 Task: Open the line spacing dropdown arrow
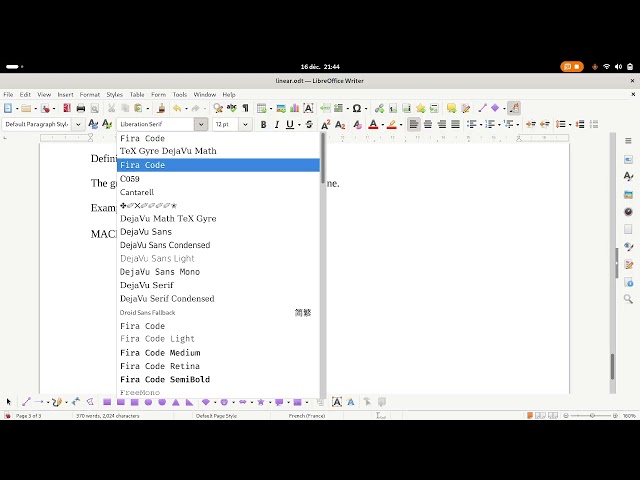pos(570,125)
